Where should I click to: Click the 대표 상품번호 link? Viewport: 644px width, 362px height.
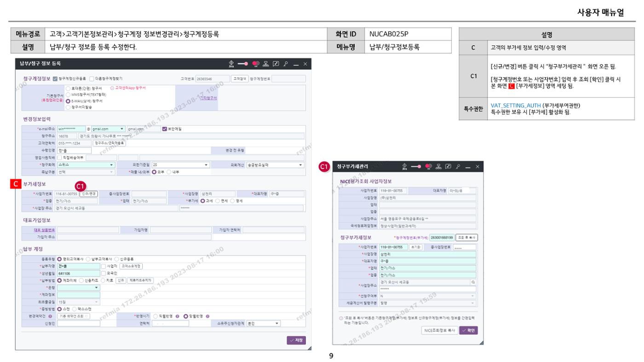44,230
